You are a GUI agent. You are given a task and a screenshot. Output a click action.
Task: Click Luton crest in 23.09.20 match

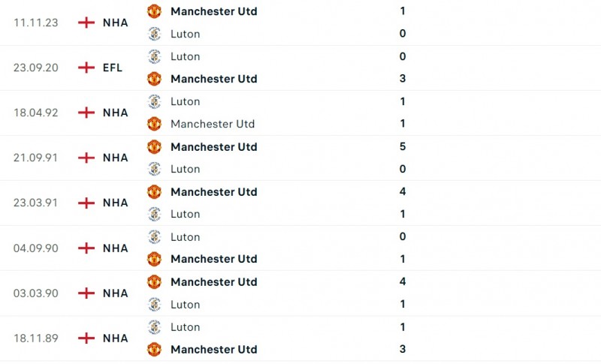(154, 56)
